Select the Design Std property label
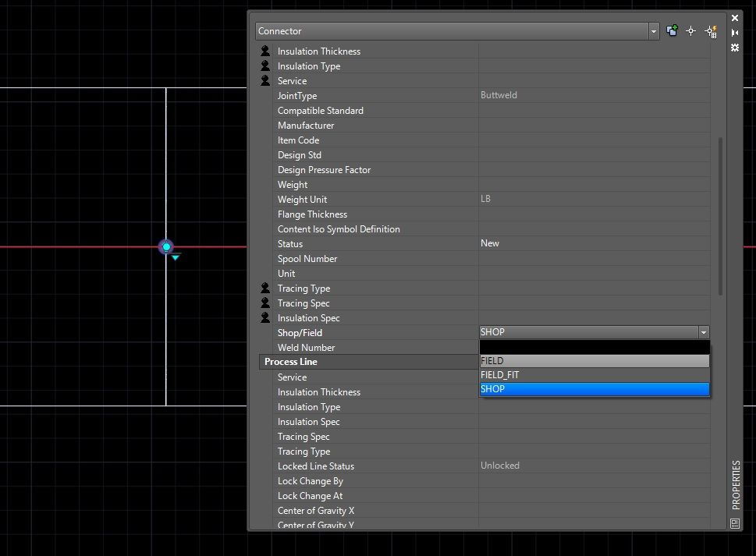The height and width of the screenshot is (556, 756). tap(300, 155)
